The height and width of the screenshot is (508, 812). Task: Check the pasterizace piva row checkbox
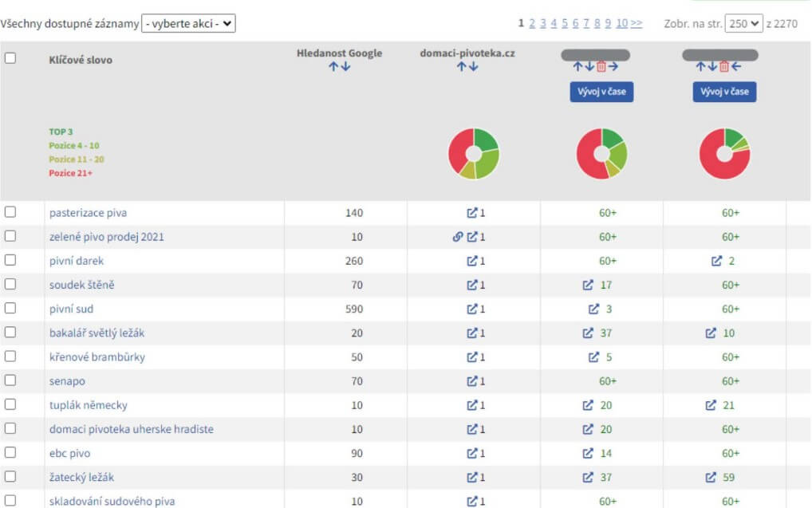[x=10, y=212]
